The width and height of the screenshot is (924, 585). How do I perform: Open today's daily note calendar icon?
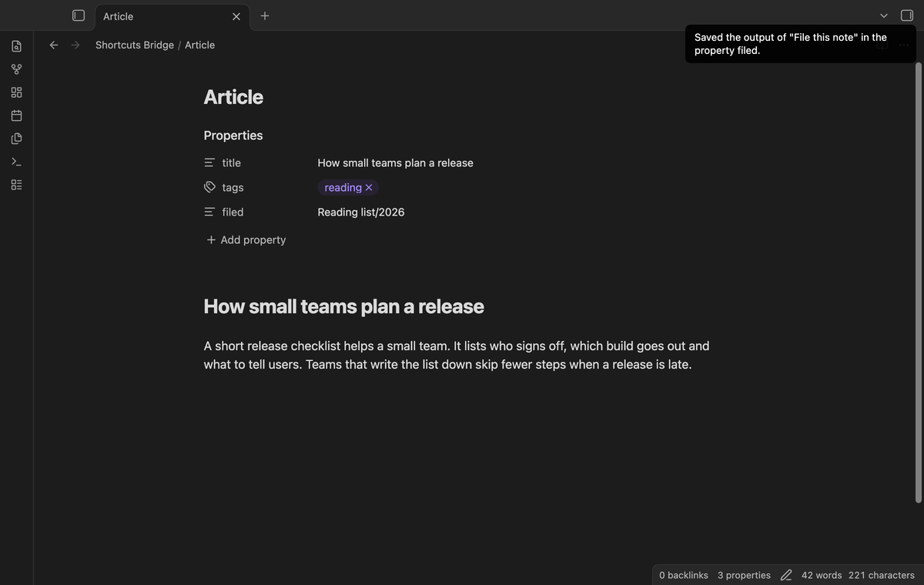click(17, 115)
